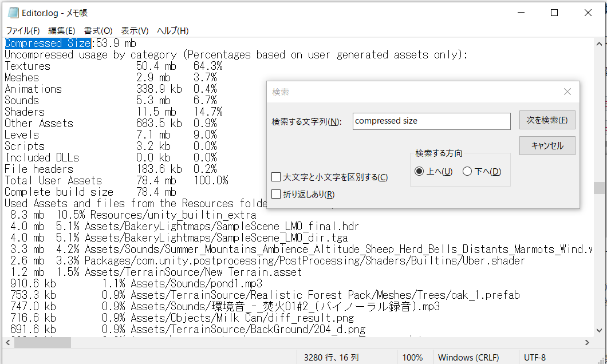Click 'UTF-8' encoding in the status bar
This screenshot has width=607, height=364.
(535, 358)
